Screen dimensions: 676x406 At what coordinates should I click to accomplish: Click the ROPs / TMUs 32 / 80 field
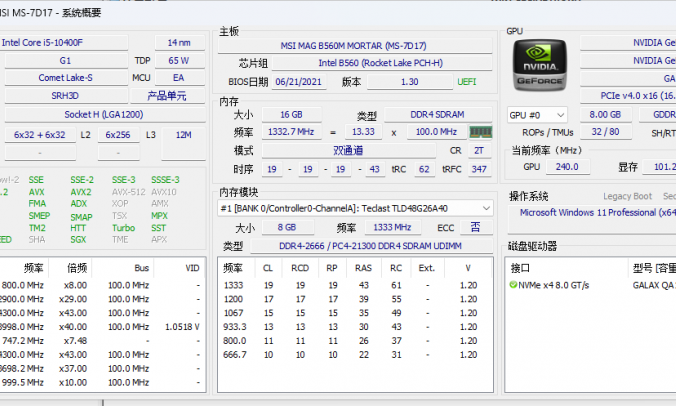[x=606, y=132]
